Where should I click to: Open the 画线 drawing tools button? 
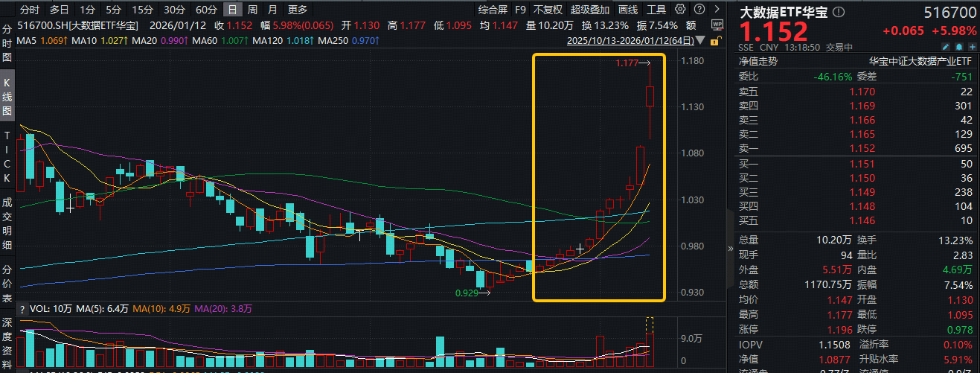click(628, 10)
